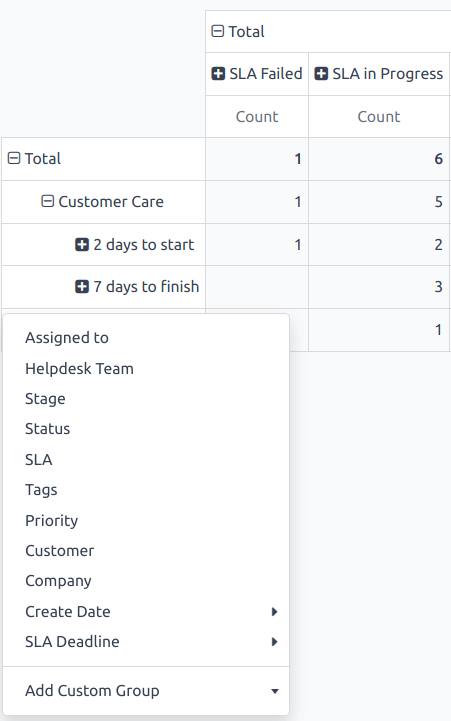
Task: Select the Tags group option
Action: [x=146, y=490]
